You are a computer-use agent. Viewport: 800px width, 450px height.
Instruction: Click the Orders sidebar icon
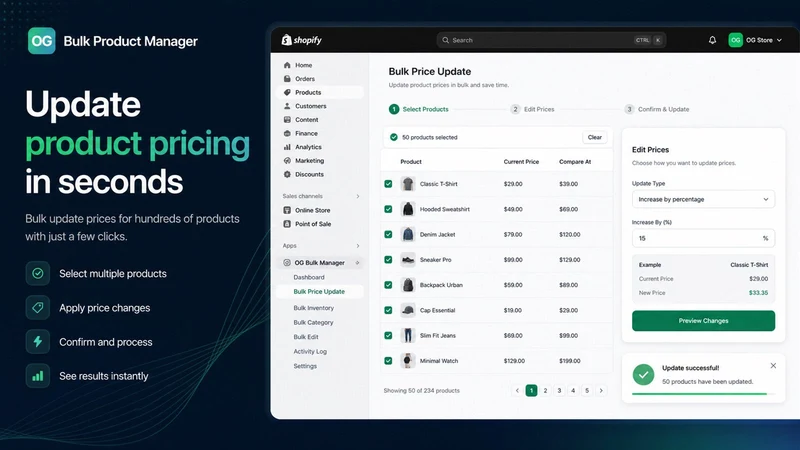(x=287, y=79)
